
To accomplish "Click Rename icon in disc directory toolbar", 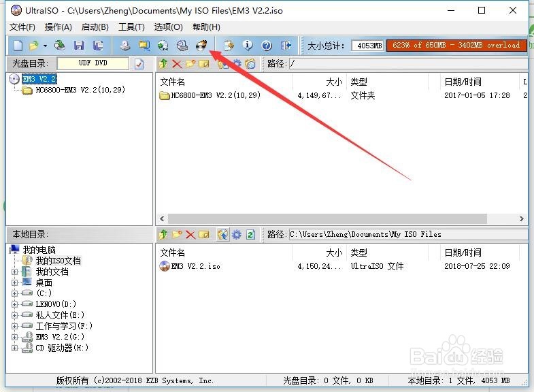I will 203,64.
